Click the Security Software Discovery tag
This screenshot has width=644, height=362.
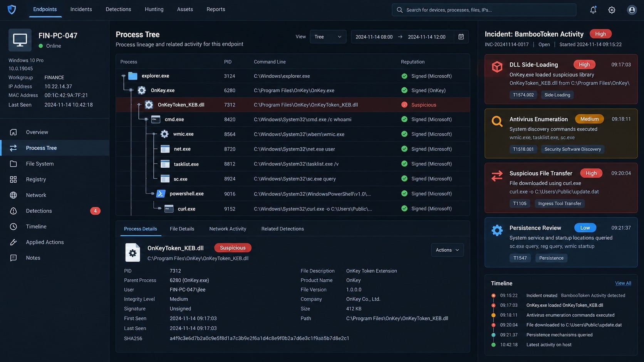click(x=572, y=149)
